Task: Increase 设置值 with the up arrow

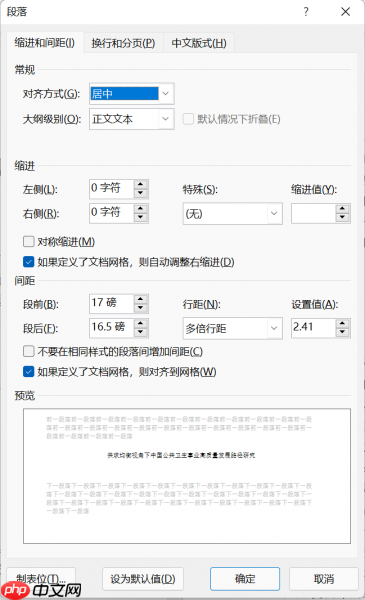Action: pyautogui.click(x=342, y=323)
